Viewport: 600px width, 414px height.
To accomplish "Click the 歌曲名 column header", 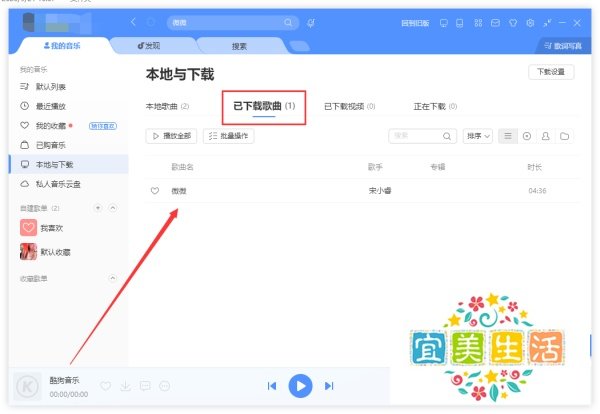I will [x=182, y=167].
